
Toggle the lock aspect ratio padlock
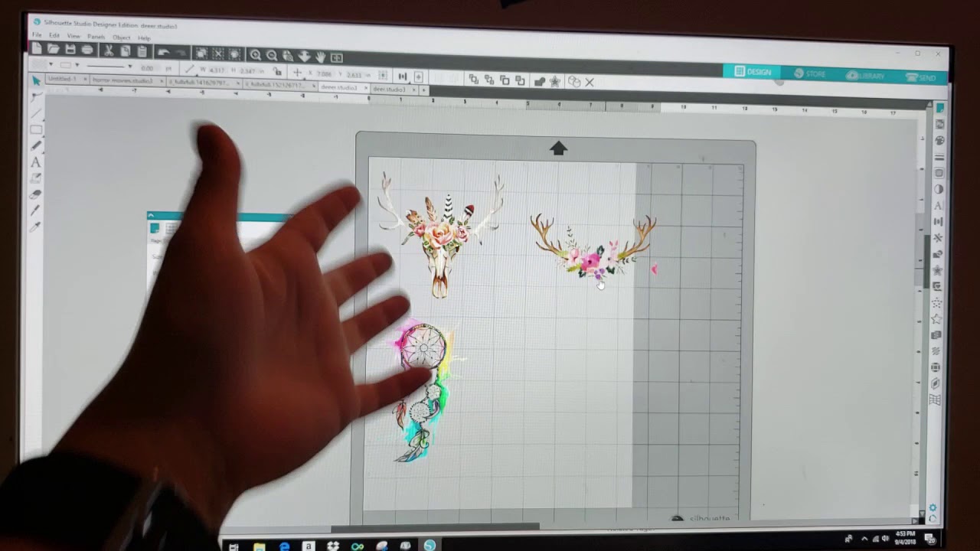tap(276, 71)
